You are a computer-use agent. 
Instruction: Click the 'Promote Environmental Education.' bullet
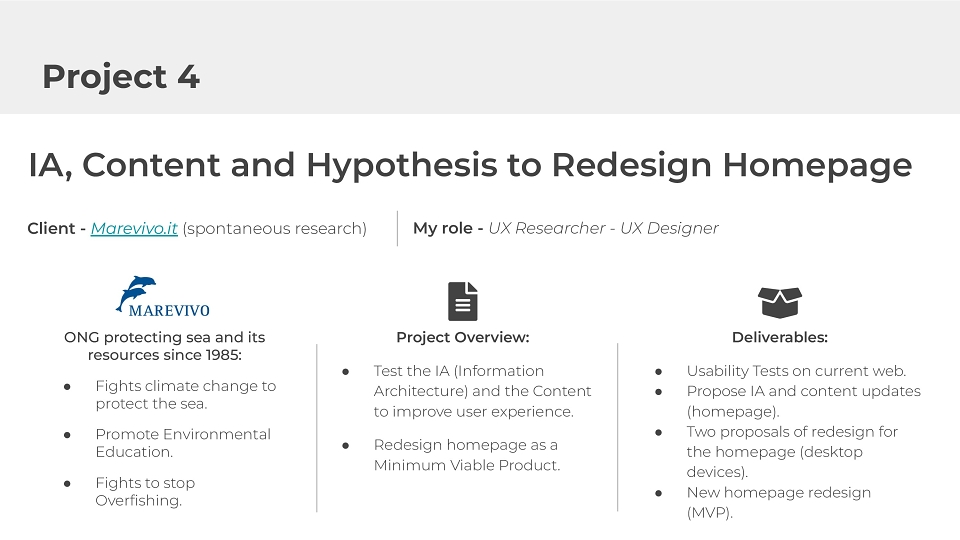[183, 443]
